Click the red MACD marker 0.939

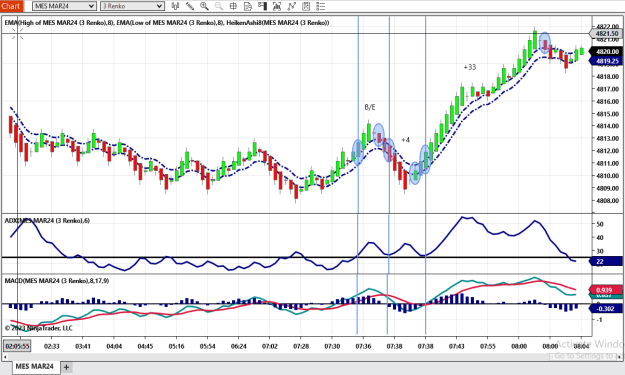pos(606,290)
